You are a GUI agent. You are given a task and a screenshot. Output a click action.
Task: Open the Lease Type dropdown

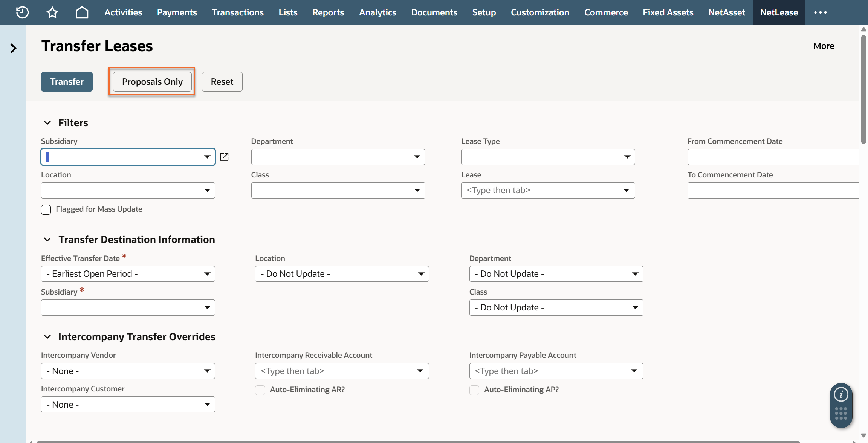tap(548, 157)
